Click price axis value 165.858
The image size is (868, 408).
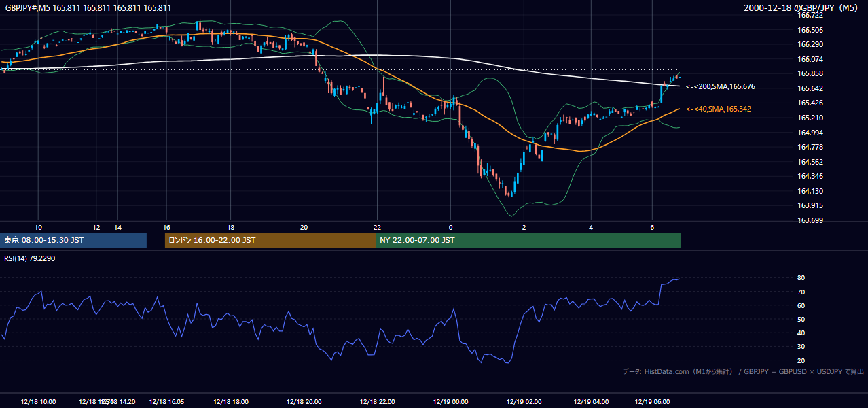point(810,73)
